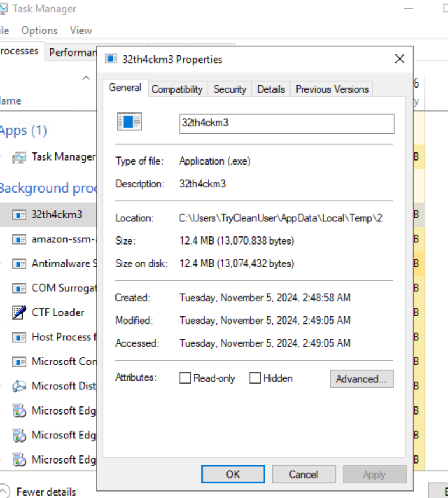448x498 pixels.
Task: Click the Task Manager app icon in Apps list
Action: pyautogui.click(x=19, y=158)
